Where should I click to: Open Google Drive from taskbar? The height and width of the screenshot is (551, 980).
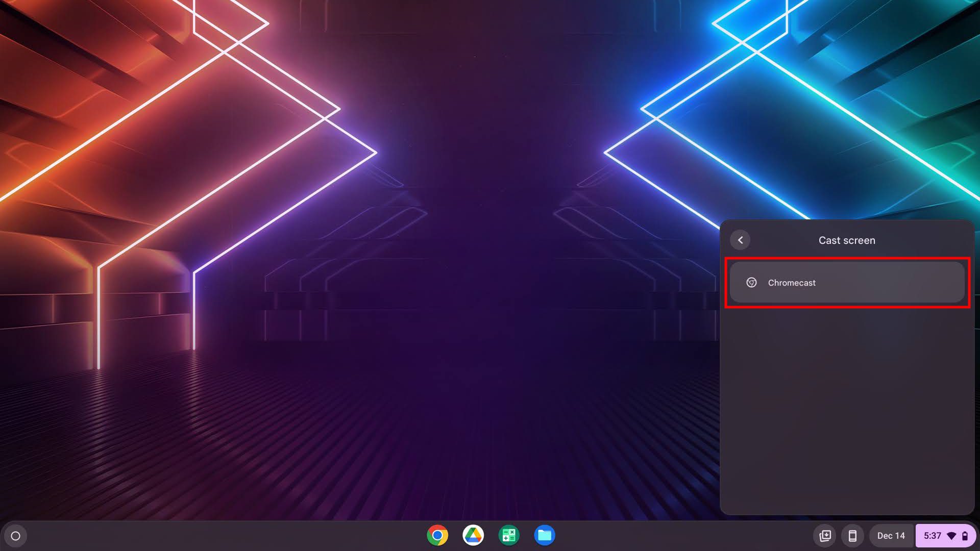[473, 536]
